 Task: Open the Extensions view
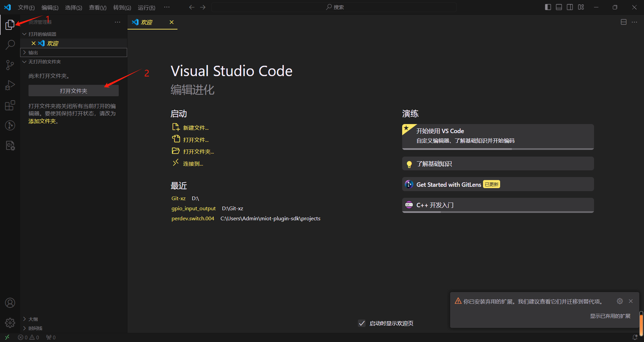(x=10, y=105)
